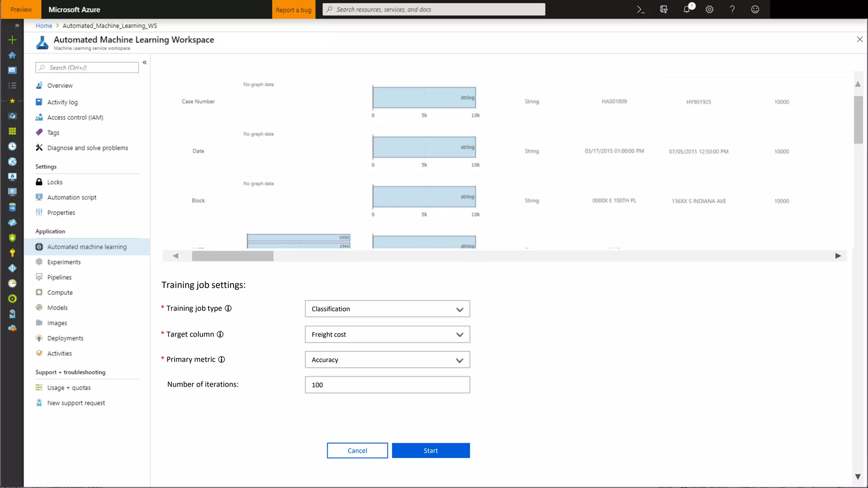This screenshot has height=488, width=868.
Task: Show Training job type info icon
Action: click(228, 308)
